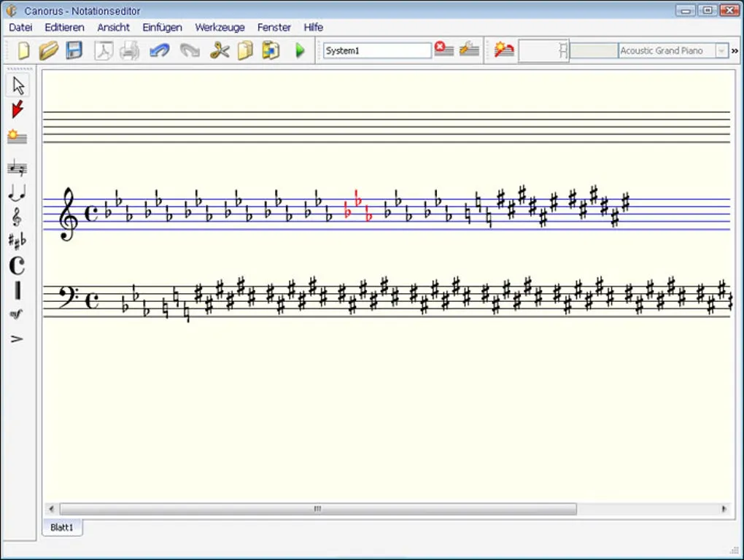Open the key signature tool
The image size is (744, 560).
[x=18, y=238]
